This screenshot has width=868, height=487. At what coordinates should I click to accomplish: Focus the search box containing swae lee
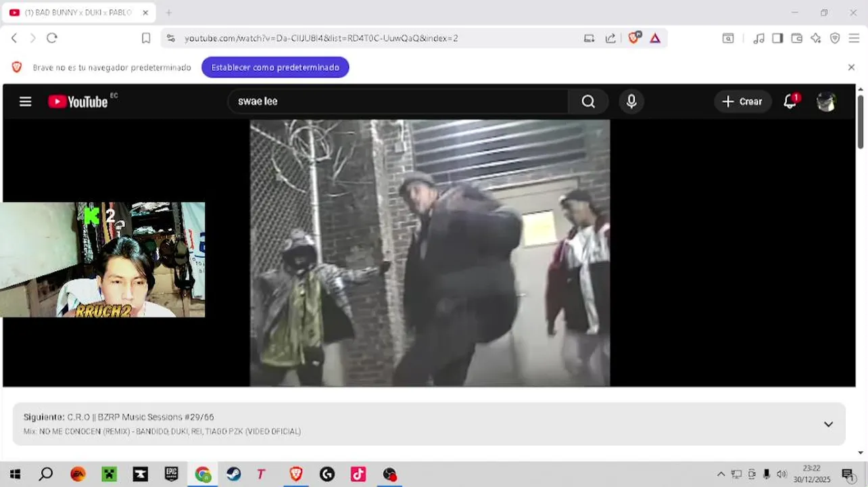(x=399, y=101)
